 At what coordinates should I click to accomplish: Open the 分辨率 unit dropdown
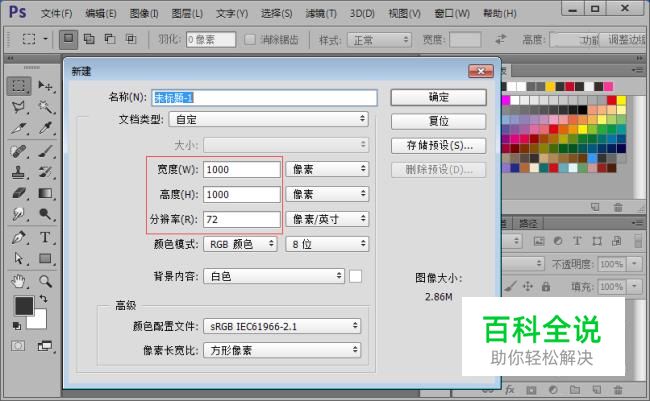(x=327, y=219)
